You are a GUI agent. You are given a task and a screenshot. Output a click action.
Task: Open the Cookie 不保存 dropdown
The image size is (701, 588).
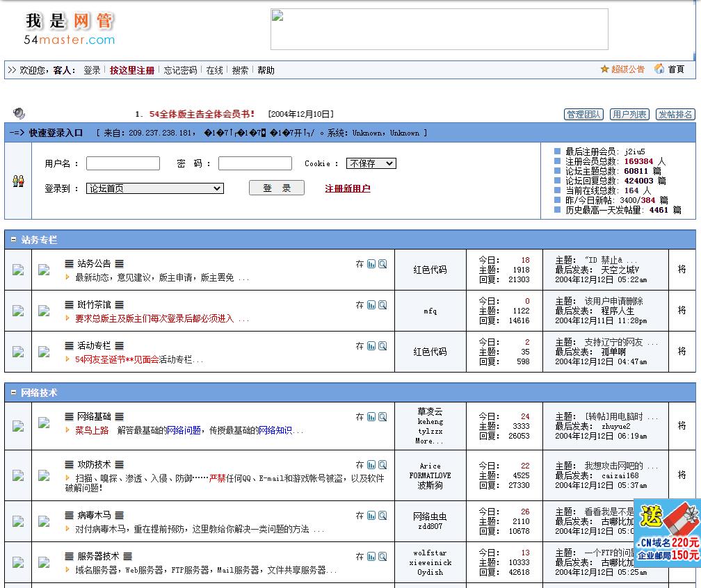click(371, 163)
